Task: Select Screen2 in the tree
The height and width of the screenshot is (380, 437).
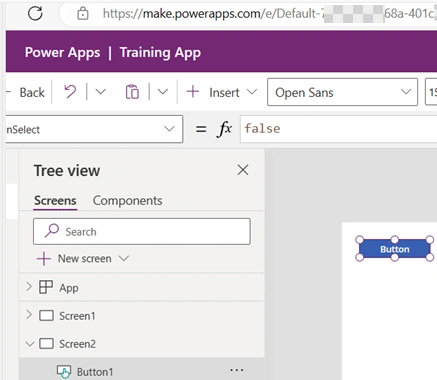Action: [77, 344]
